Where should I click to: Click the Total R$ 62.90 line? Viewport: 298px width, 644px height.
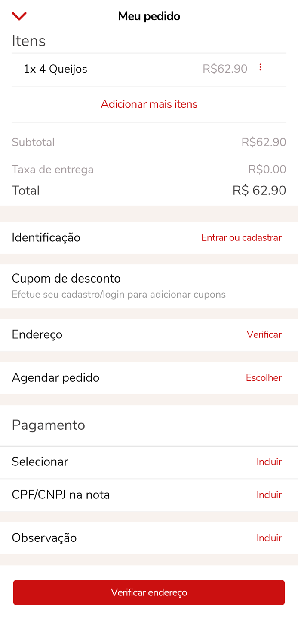pyautogui.click(x=149, y=191)
